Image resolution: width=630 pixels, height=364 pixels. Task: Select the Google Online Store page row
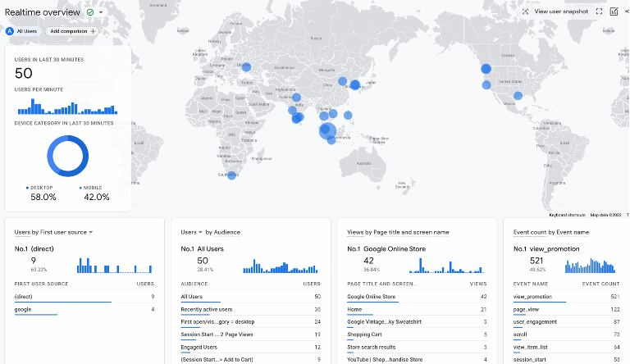[372, 297]
